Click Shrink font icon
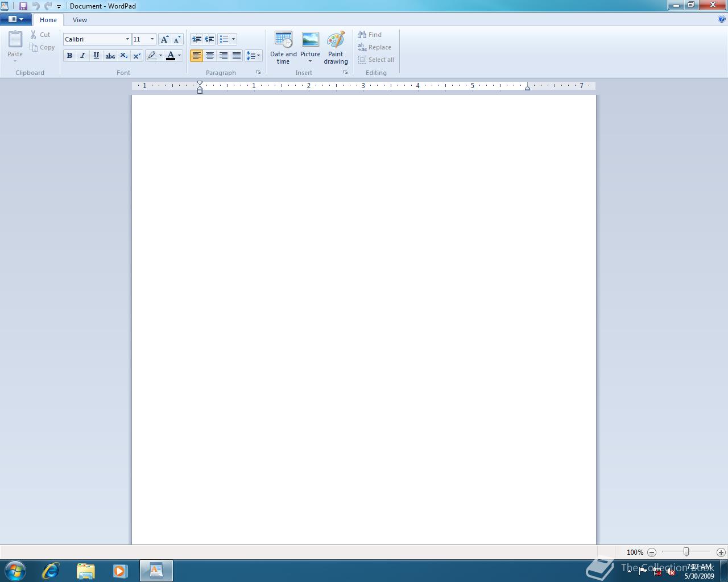This screenshot has height=582, width=728. [177, 39]
